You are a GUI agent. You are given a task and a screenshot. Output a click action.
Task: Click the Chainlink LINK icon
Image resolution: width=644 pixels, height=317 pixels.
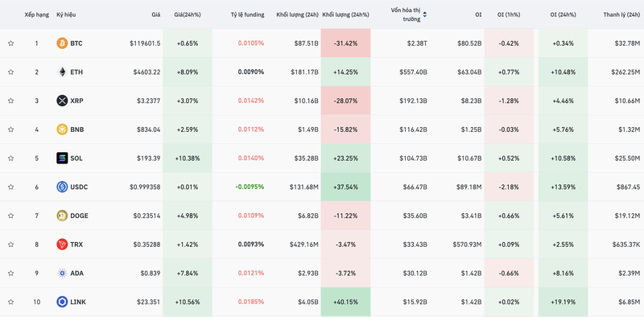(62, 302)
